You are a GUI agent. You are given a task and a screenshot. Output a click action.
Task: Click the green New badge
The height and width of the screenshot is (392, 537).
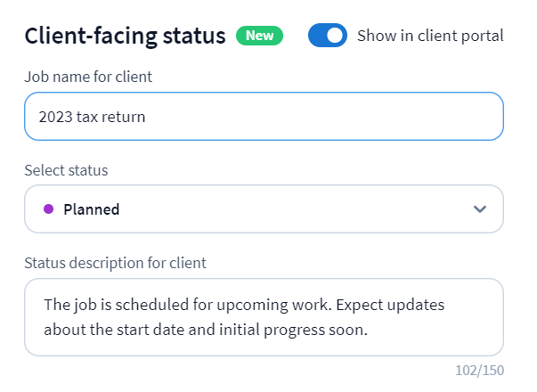point(259,36)
